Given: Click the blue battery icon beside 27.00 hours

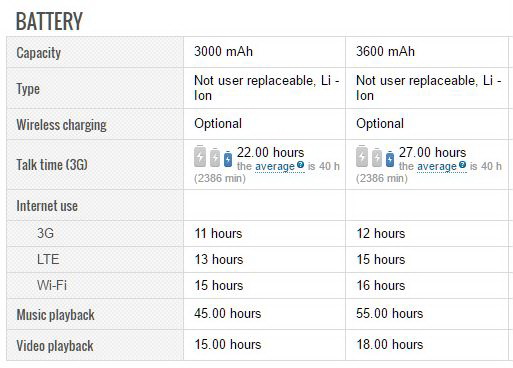Looking at the screenshot, I should pos(390,159).
